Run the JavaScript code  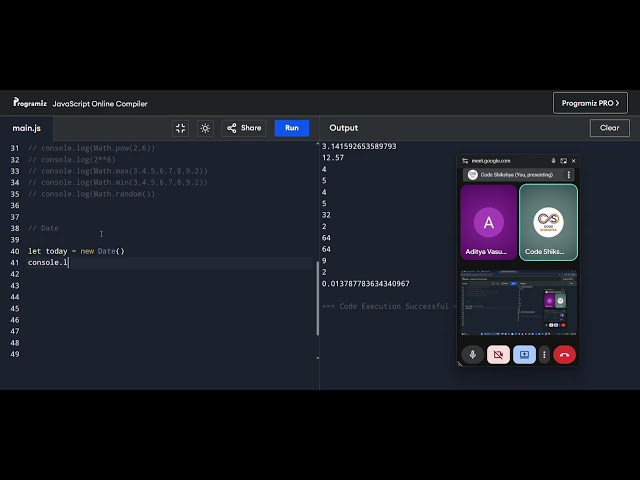[x=292, y=128]
